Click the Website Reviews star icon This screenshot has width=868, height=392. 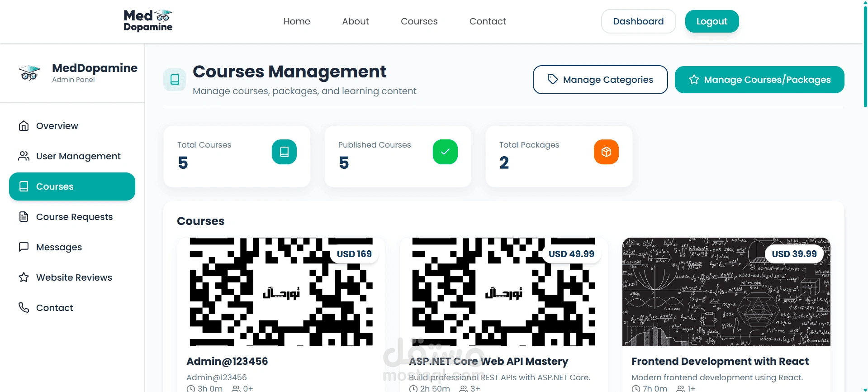[24, 277]
